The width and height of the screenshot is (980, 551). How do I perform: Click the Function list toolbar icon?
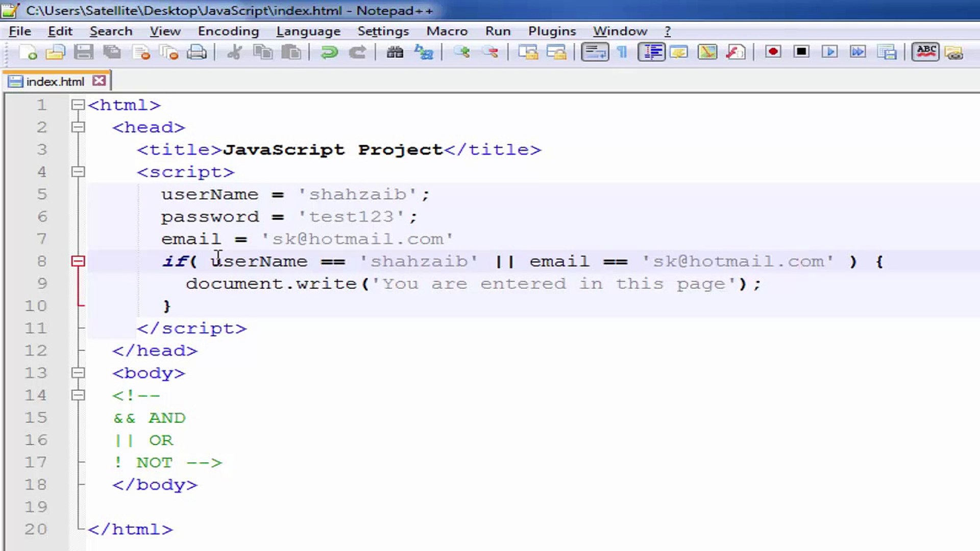(736, 52)
